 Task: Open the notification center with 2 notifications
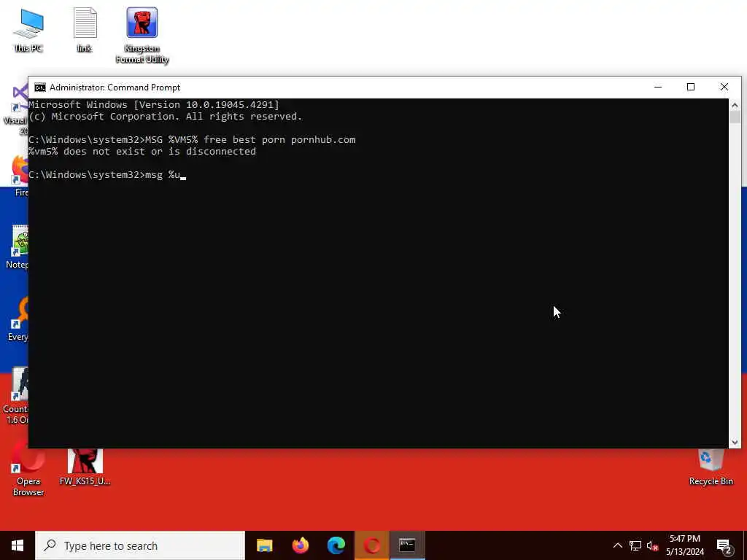[x=724, y=545]
